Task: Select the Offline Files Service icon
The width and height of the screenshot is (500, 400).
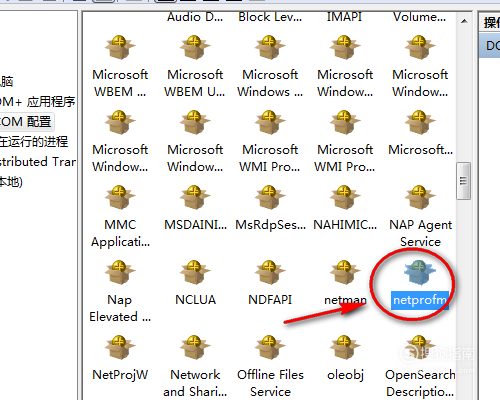Action: pyautogui.click(x=270, y=347)
